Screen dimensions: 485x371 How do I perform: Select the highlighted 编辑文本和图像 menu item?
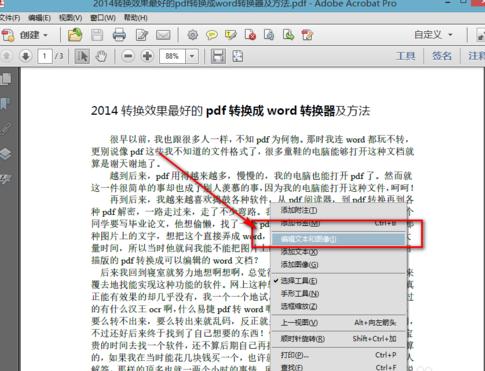[338, 239]
